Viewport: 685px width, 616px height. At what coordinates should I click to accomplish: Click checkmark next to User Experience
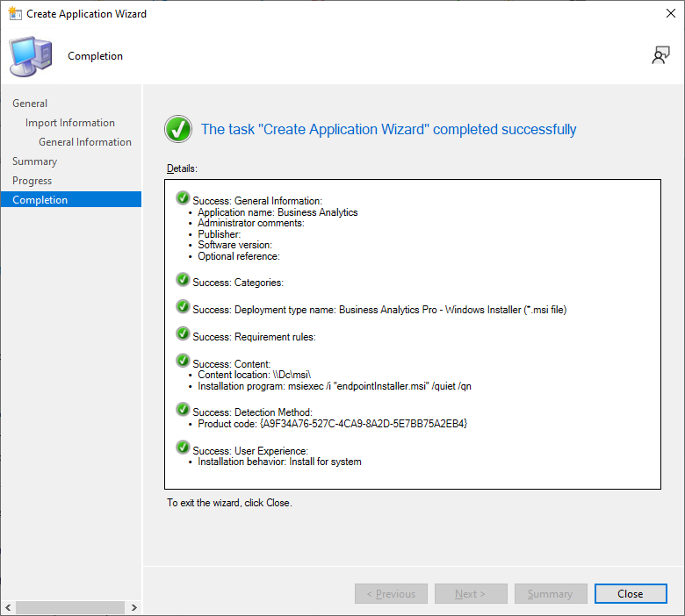[x=183, y=448]
